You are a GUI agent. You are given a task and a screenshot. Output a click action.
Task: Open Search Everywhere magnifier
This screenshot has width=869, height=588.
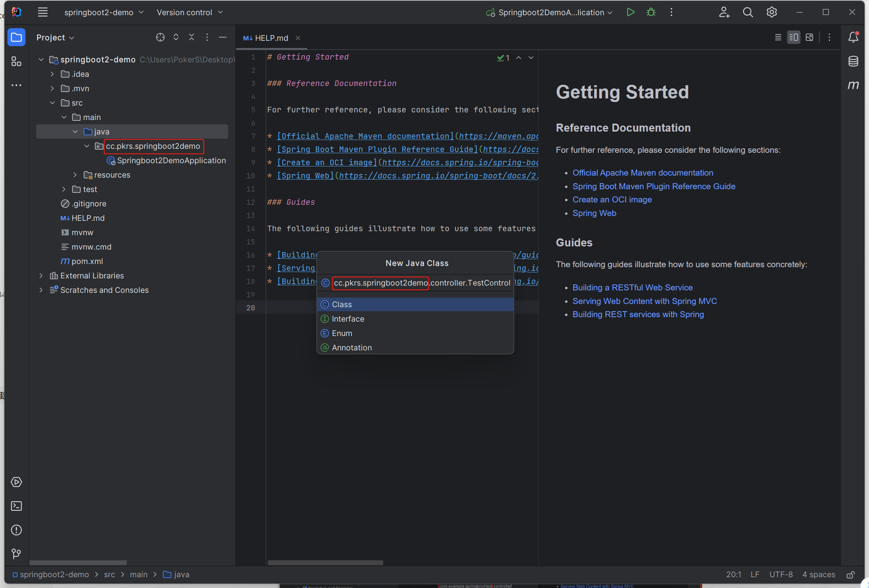coord(748,12)
